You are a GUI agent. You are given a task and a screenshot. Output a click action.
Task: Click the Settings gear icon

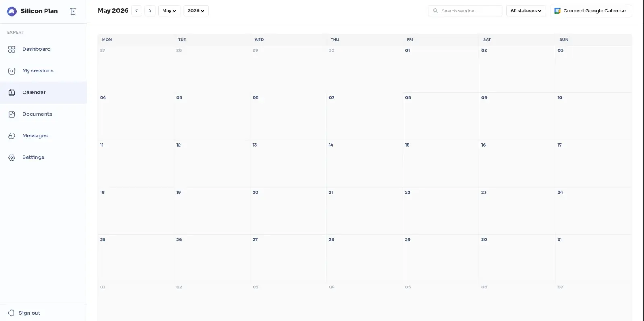coord(12,157)
